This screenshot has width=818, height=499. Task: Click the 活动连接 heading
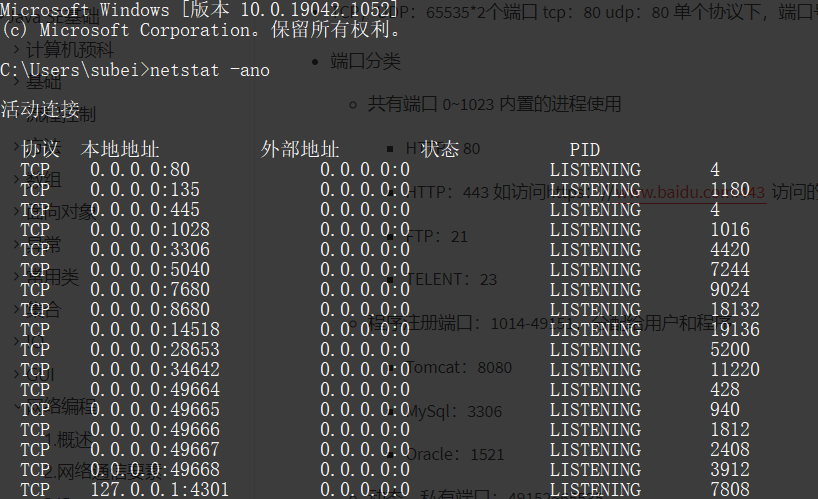pos(40,109)
